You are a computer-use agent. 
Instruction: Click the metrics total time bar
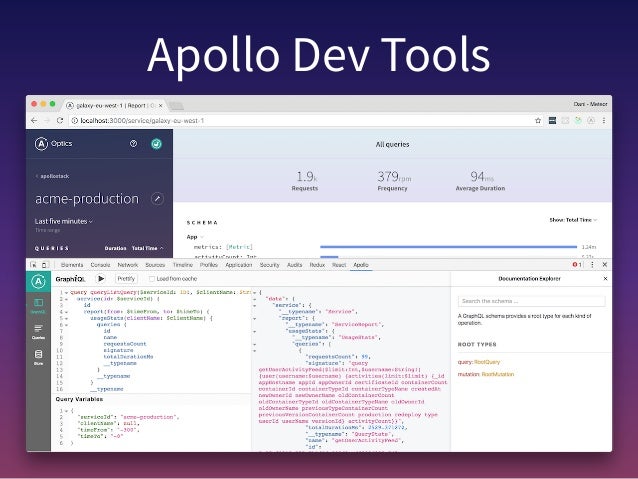448,247
